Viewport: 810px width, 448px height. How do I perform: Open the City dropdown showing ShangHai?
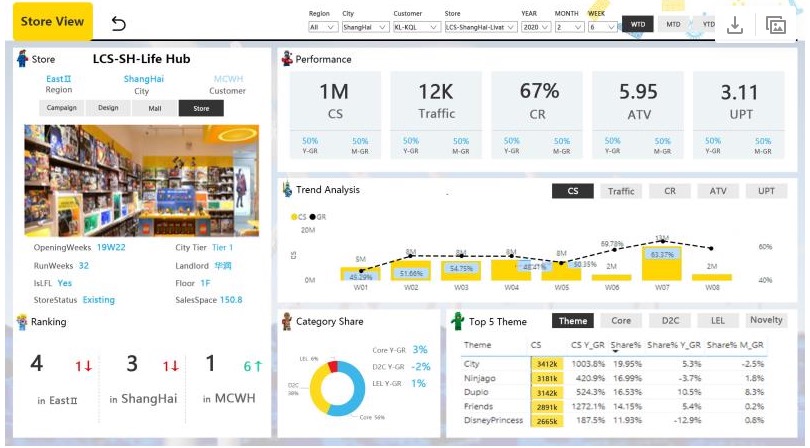pyautogui.click(x=364, y=27)
